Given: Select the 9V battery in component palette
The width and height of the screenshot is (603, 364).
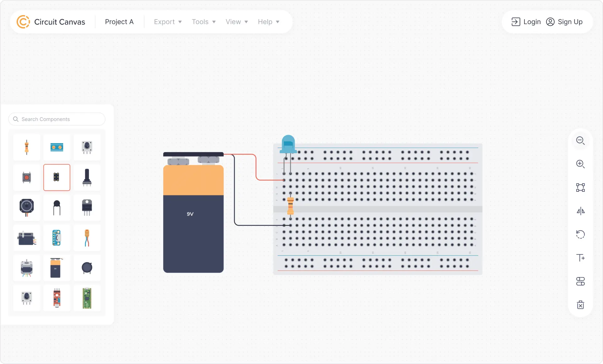Looking at the screenshot, I should click(x=57, y=268).
